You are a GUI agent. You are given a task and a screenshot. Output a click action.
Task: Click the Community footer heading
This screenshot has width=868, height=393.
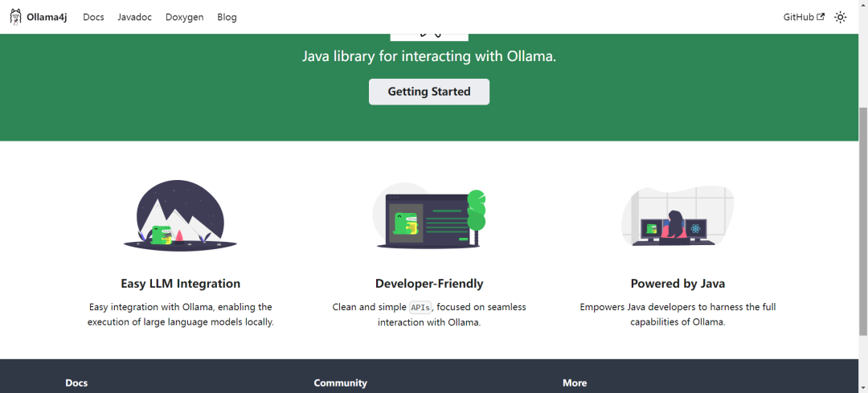pos(340,383)
